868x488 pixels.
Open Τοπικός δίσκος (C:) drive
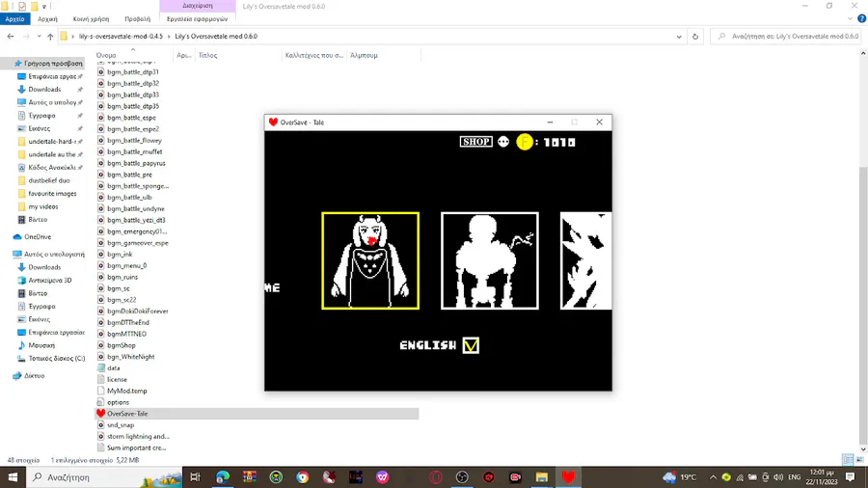57,359
